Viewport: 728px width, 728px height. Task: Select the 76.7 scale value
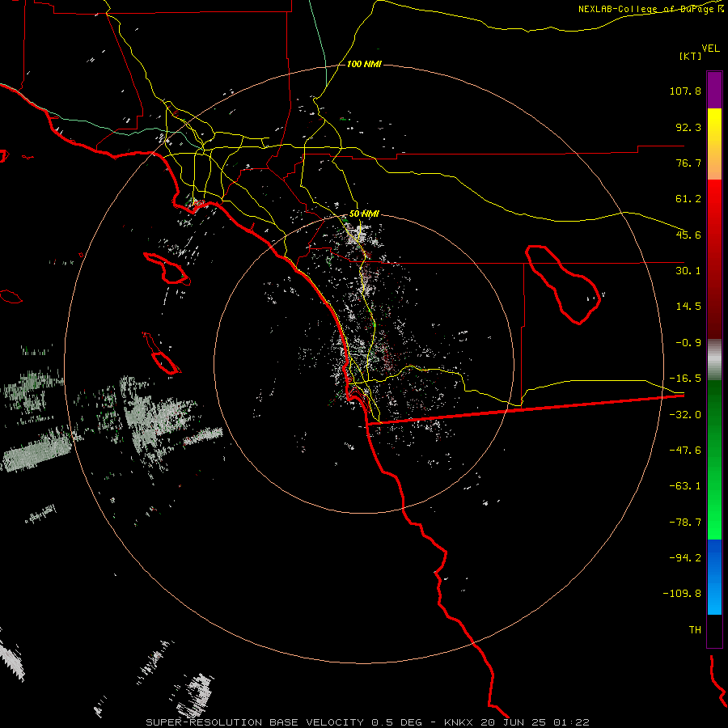tap(688, 163)
